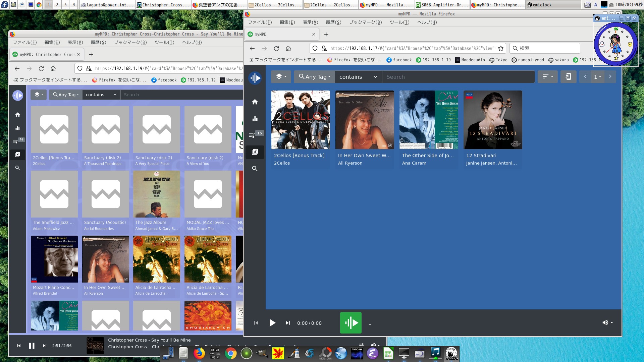Screen dimensions: 644x362
Task: Open queue with 15 badge in sidebar
Action: [x=252, y=135]
